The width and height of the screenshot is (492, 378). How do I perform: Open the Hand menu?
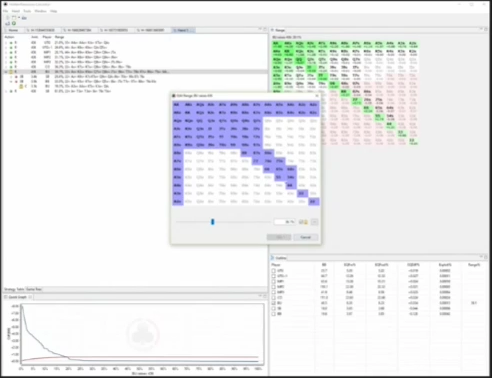tap(16, 11)
